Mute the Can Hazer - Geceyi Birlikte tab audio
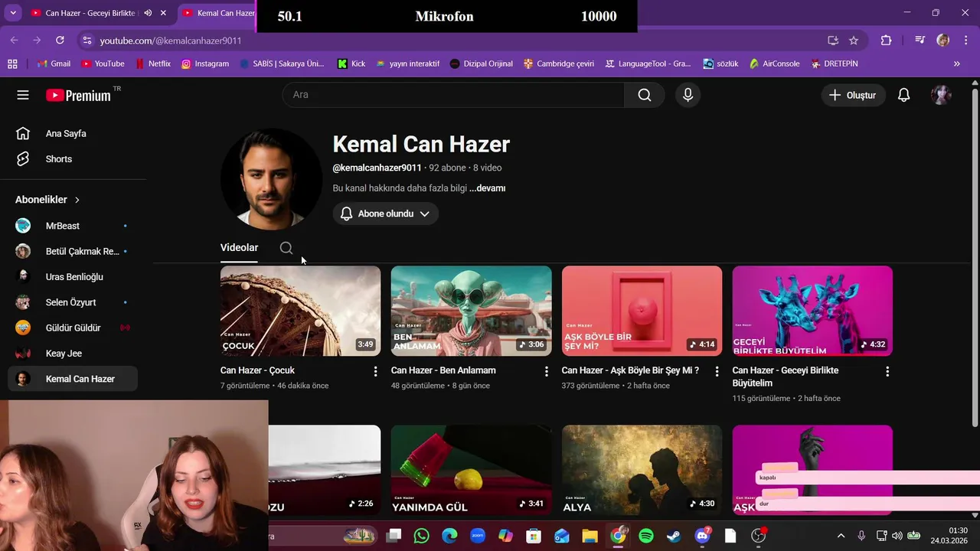 [x=148, y=13]
